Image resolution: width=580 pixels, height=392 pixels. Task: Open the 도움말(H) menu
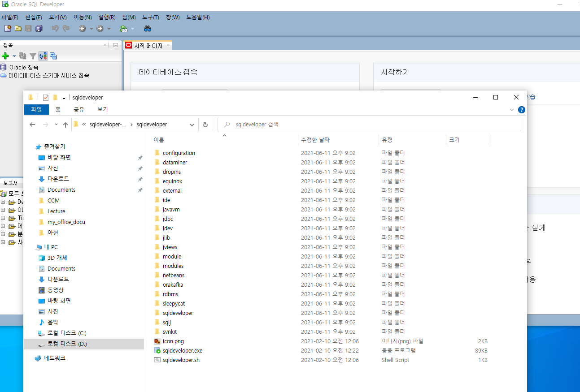pyautogui.click(x=198, y=17)
